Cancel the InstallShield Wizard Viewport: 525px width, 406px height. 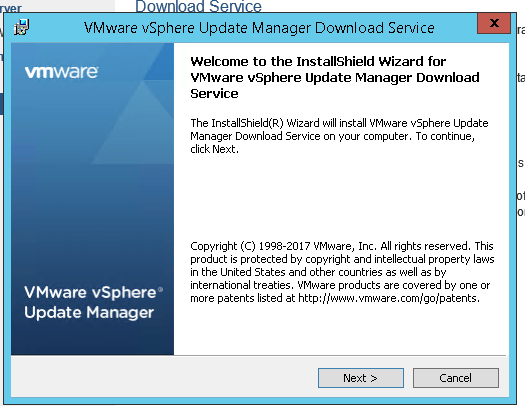point(455,378)
